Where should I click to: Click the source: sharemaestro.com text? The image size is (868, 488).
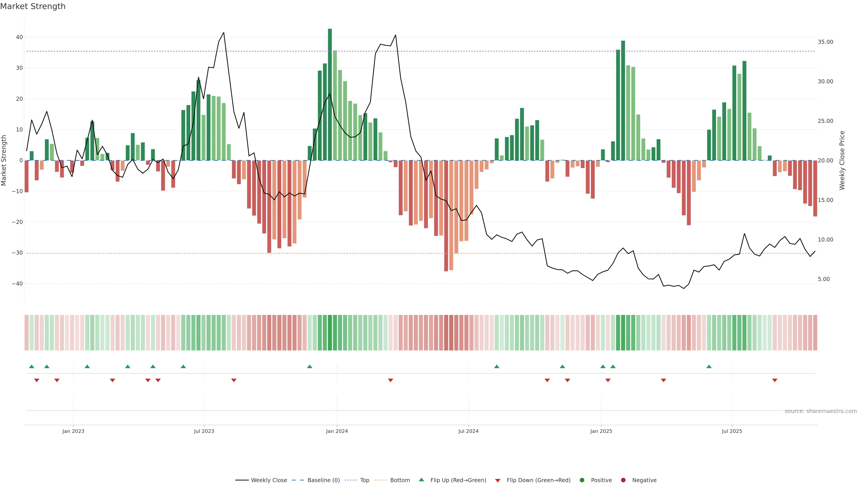pos(821,411)
